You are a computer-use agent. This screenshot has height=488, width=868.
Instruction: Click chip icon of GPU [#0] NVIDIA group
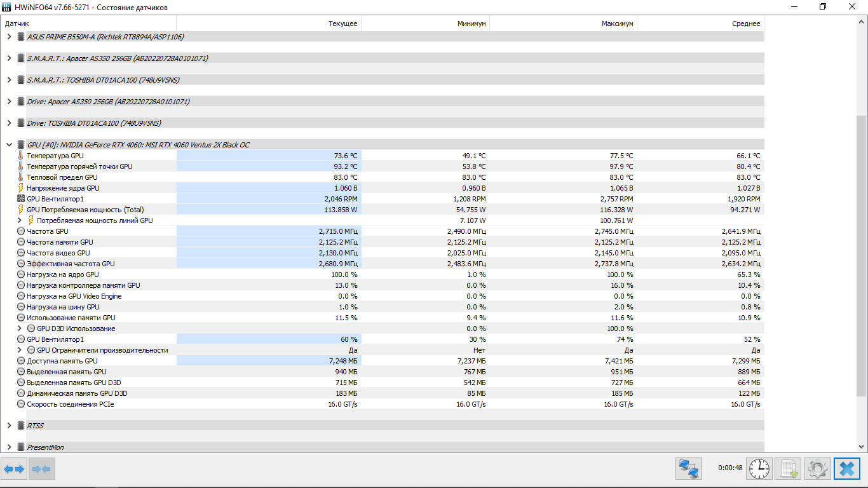20,145
